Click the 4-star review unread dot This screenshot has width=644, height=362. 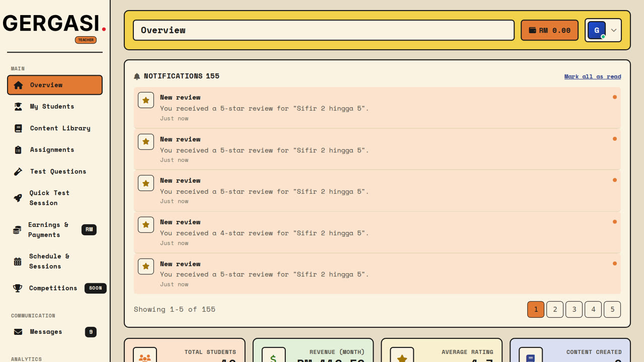615,222
